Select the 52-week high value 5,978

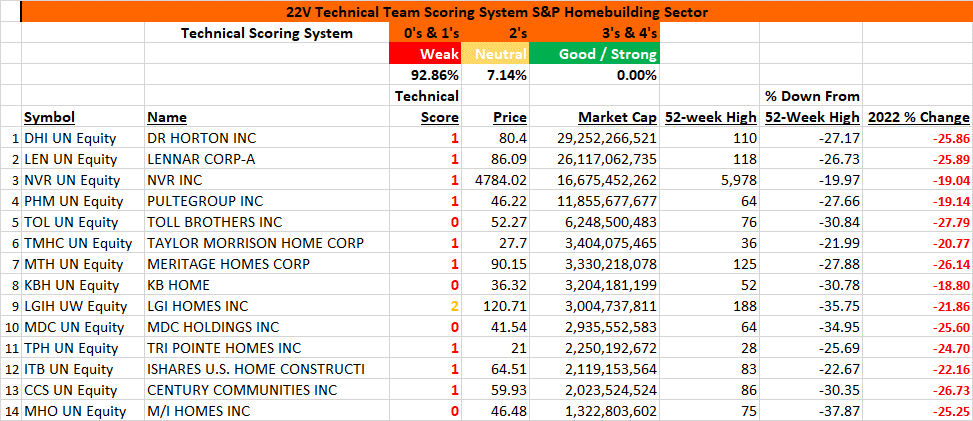710,181
